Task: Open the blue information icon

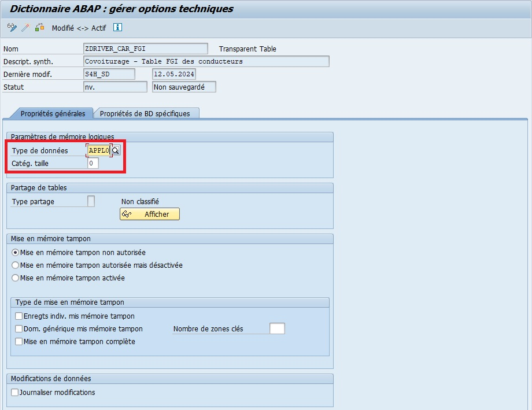Action: click(x=117, y=28)
